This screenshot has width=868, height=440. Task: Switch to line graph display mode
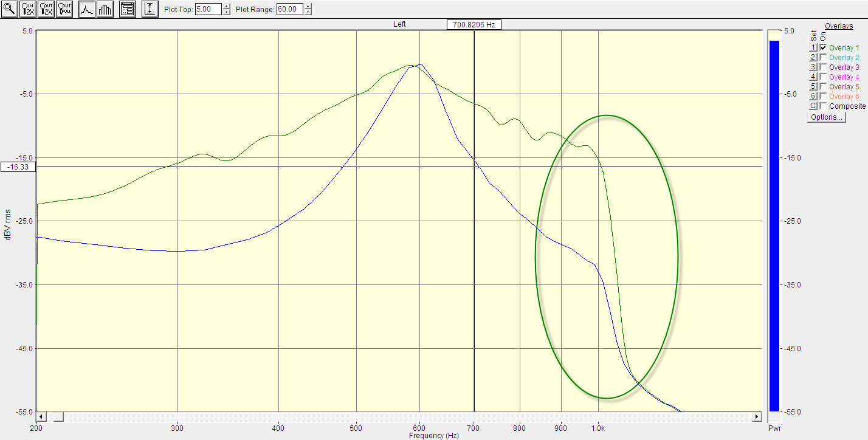(x=87, y=9)
